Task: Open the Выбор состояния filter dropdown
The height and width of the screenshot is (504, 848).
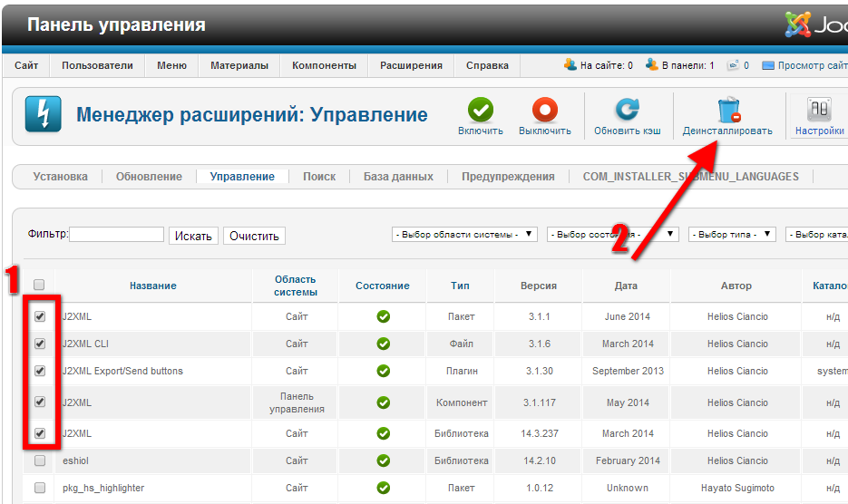Action: coord(612,235)
